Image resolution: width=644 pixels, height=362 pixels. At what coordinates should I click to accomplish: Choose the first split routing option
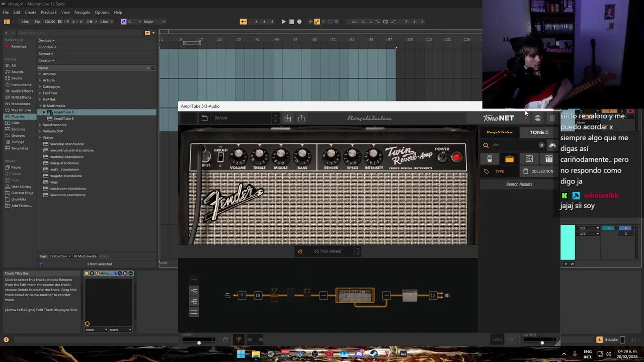(x=194, y=291)
